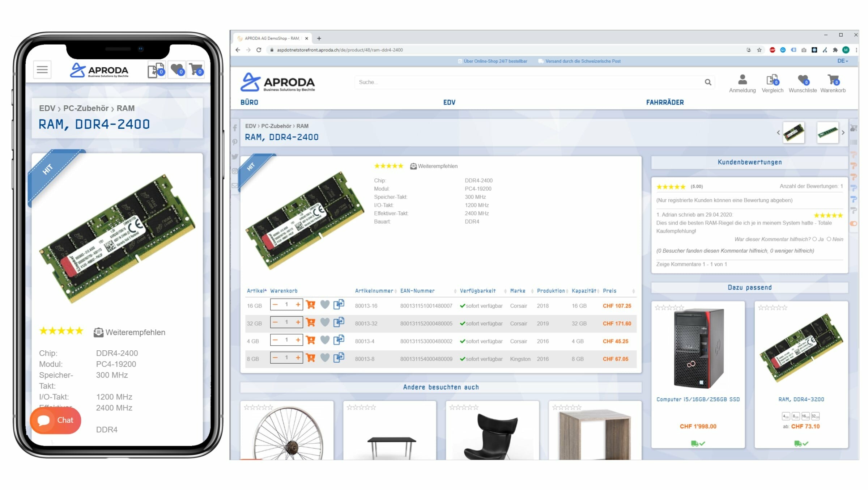Sort table by Produktion column
The height and width of the screenshot is (490, 868).
552,291
